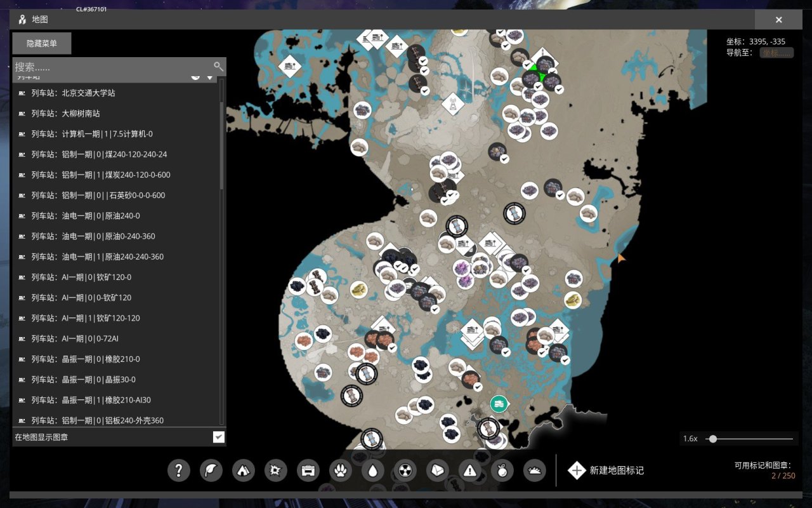
Task: Toggle 在地图显示图章 checkbox
Action: pyautogui.click(x=218, y=437)
